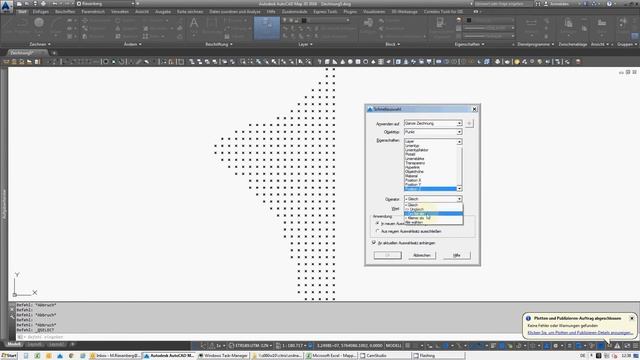Image resolution: width=640 pixels, height=360 pixels.
Task: Open the Einfügen ribbon tab
Action: (x=40, y=11)
